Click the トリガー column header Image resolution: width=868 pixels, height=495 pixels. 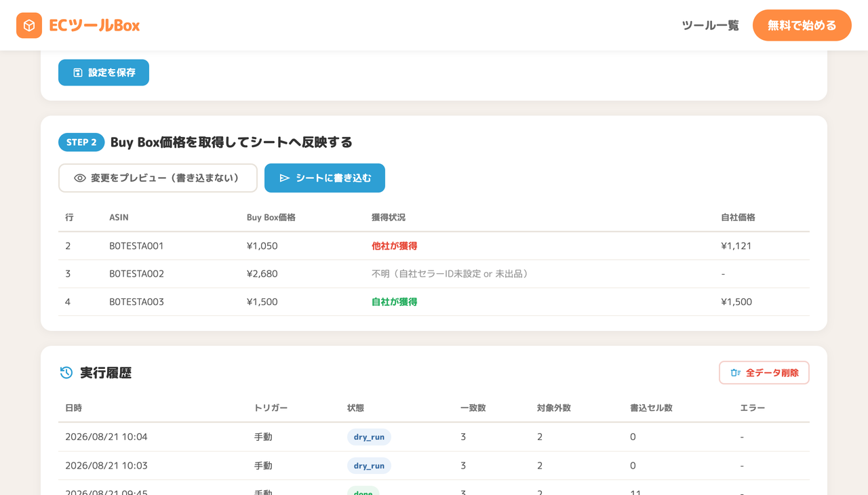click(271, 408)
